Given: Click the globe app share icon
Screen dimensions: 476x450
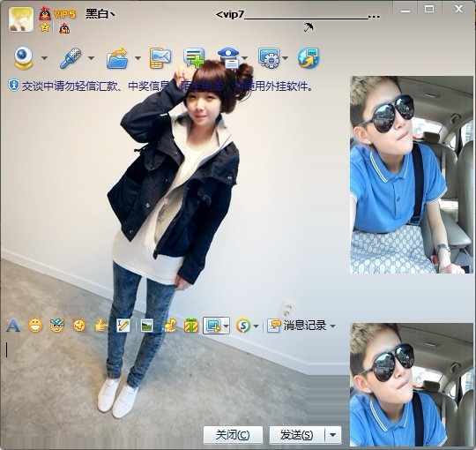Looking at the screenshot, I should pos(309,57).
